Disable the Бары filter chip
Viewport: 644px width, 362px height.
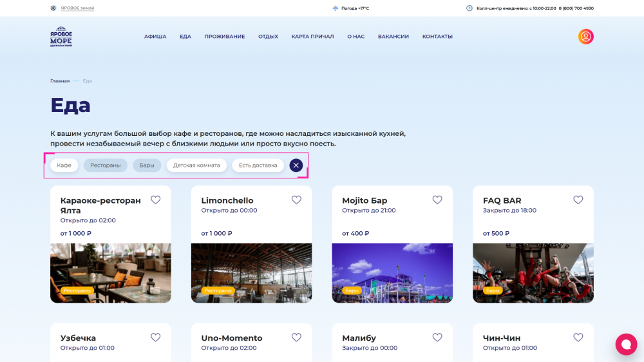(x=147, y=166)
